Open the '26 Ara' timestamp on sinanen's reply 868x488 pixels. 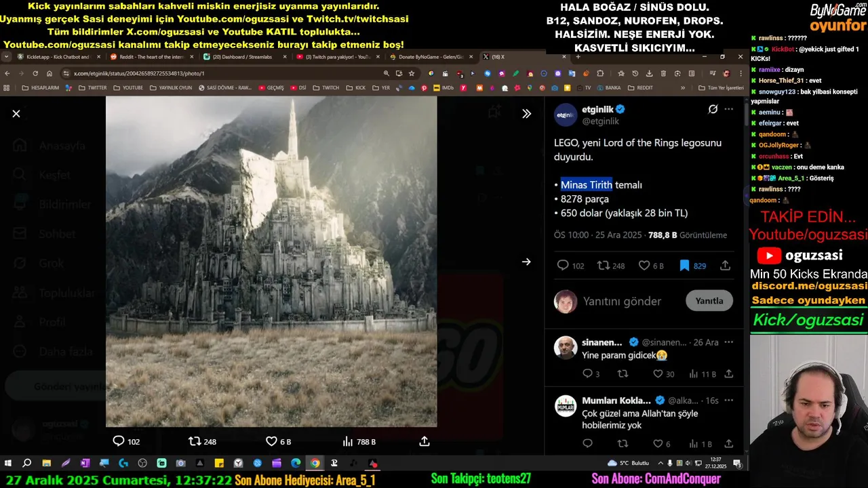coord(707,342)
